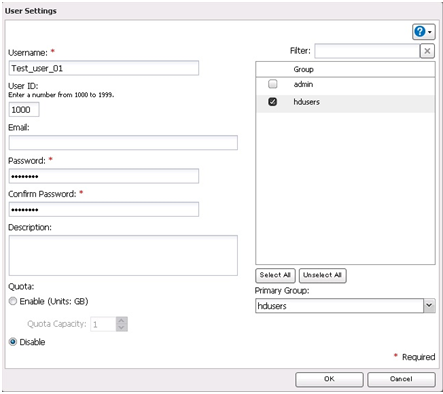Image resolution: width=443 pixels, height=394 pixels.
Task: Open the Primary Group dropdown
Action: [429, 306]
